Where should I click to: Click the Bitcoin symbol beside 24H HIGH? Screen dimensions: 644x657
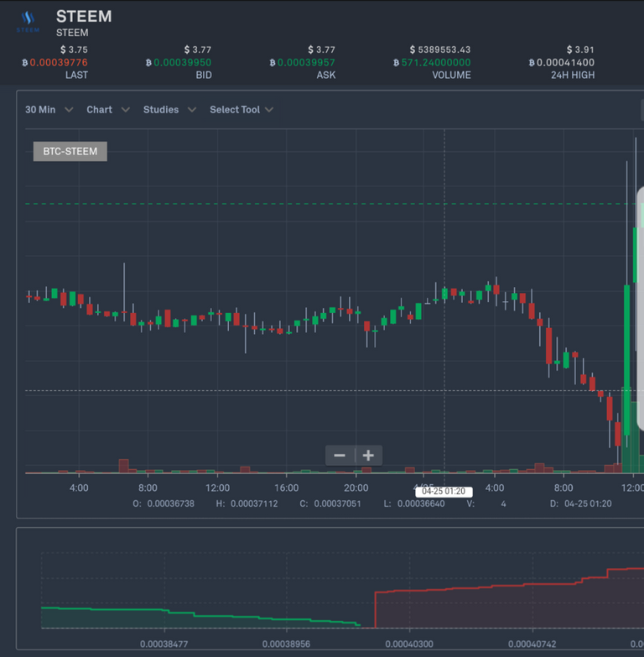click(532, 63)
